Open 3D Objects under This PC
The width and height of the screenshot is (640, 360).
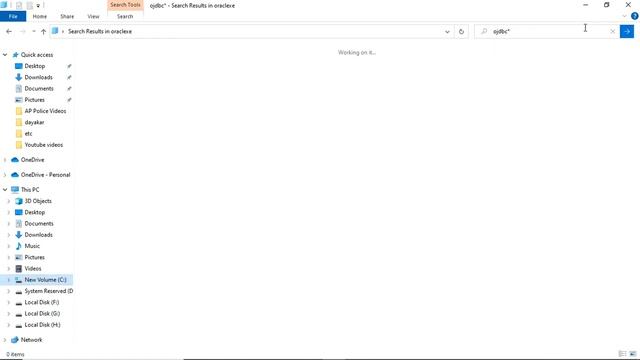click(38, 201)
